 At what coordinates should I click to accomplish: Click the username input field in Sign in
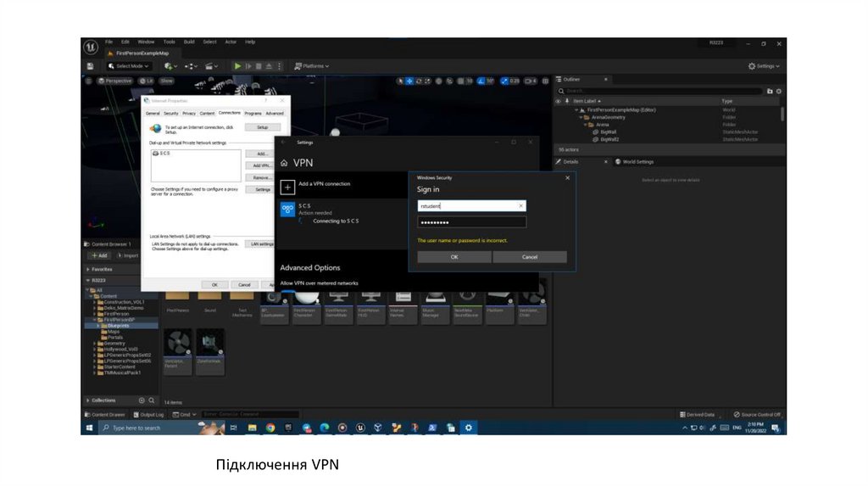click(x=471, y=205)
